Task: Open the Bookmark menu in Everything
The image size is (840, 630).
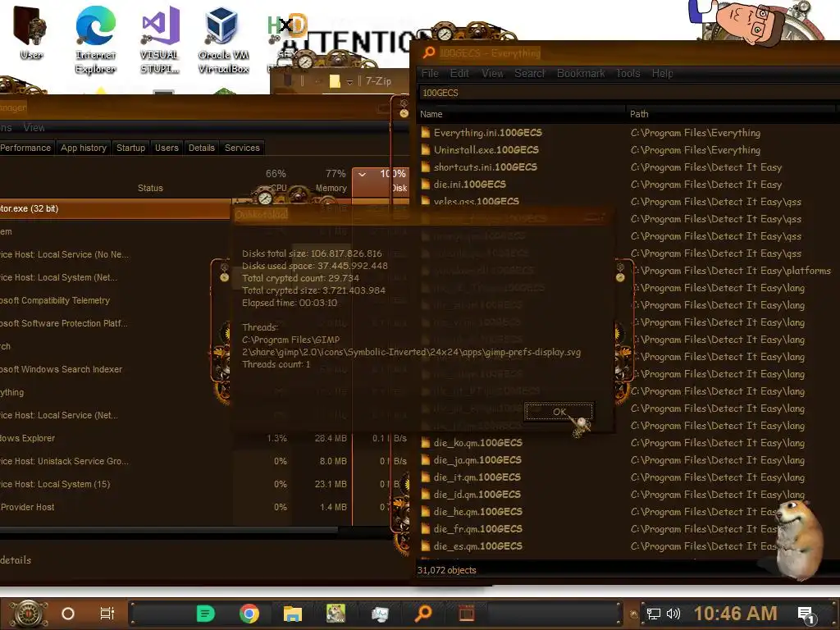Action: click(581, 73)
